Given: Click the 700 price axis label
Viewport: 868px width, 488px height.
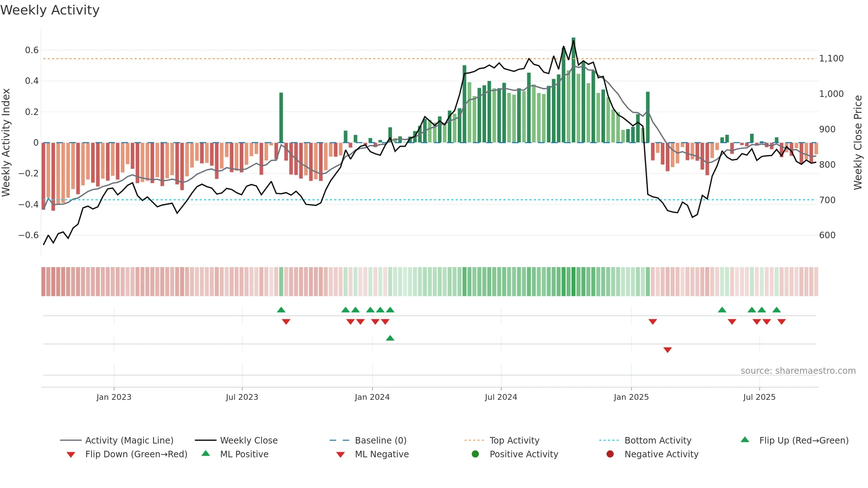Looking at the screenshot, I should [x=827, y=200].
